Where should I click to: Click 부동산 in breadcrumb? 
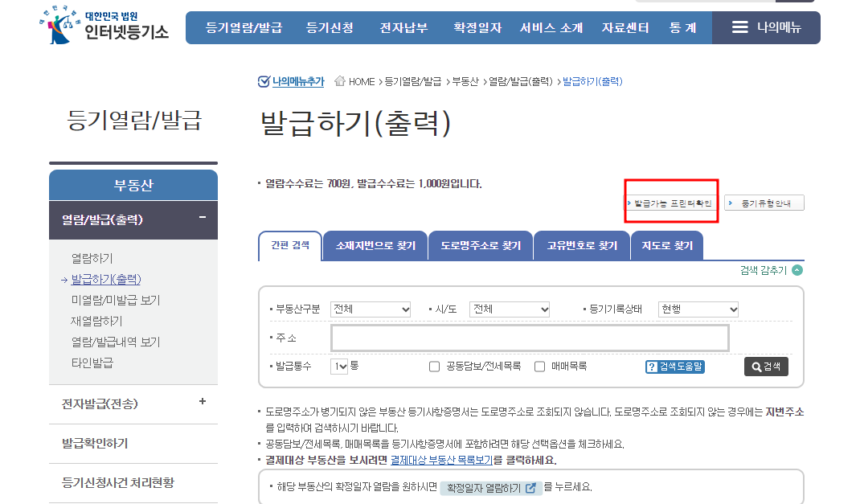[x=465, y=81]
